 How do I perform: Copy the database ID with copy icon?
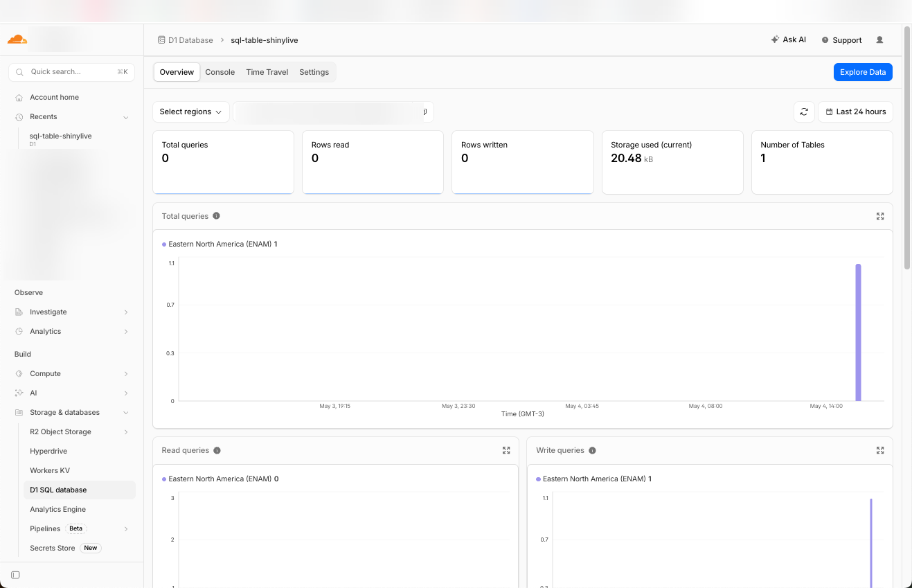coord(424,112)
